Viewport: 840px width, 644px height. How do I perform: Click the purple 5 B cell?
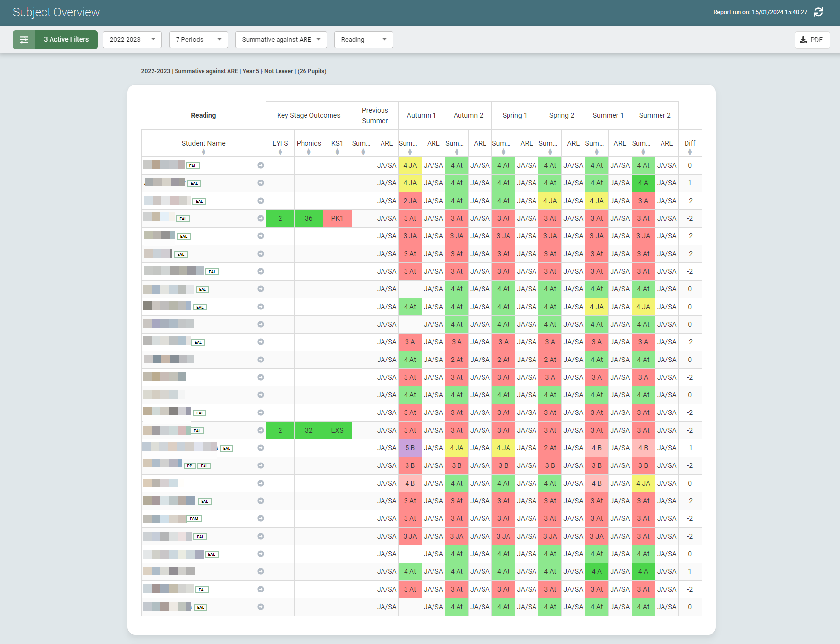click(410, 448)
